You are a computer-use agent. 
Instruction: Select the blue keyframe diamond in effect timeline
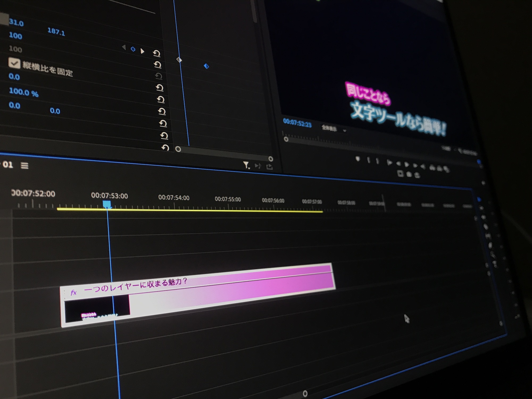[x=206, y=66]
